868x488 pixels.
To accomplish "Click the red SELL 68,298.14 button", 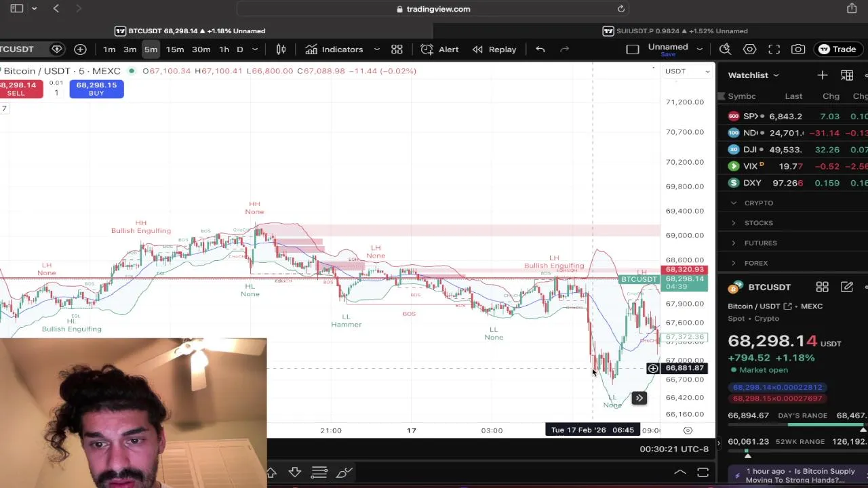I will click(x=20, y=89).
